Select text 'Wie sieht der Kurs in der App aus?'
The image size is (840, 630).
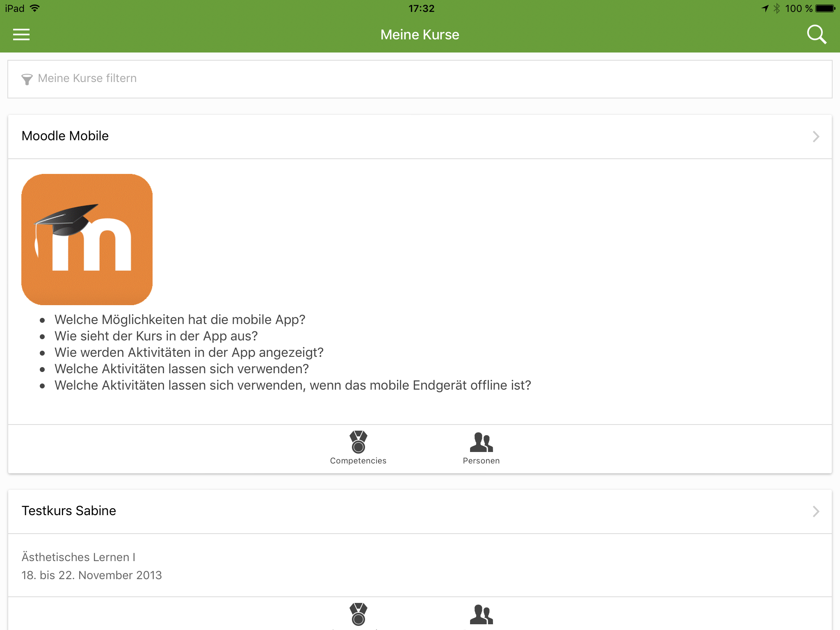click(156, 336)
